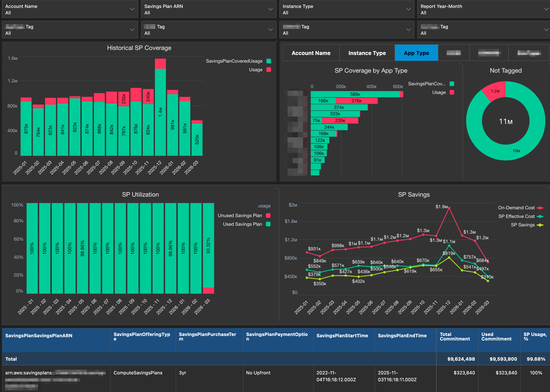Open the Instance Type filter dropdown
Screen dimensions: 550x392
[346, 9]
